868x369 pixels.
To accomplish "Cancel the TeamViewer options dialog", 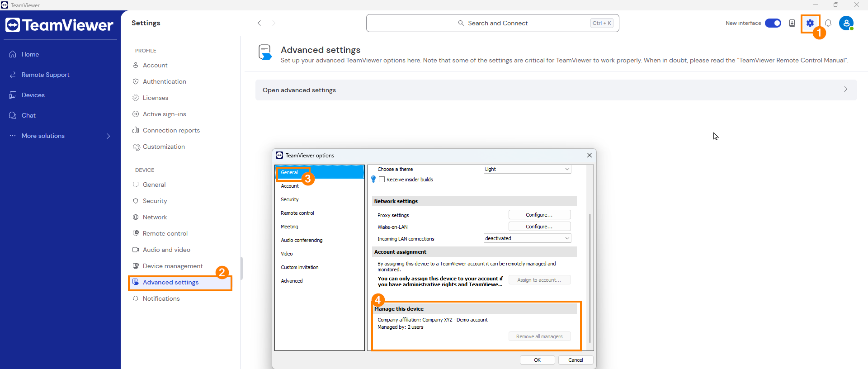I will pyautogui.click(x=576, y=360).
